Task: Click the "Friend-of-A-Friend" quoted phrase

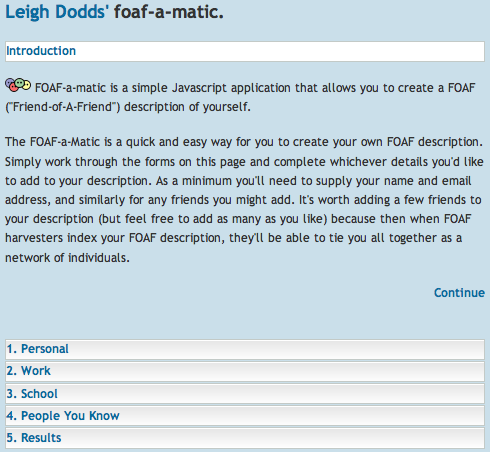Action: [62, 107]
